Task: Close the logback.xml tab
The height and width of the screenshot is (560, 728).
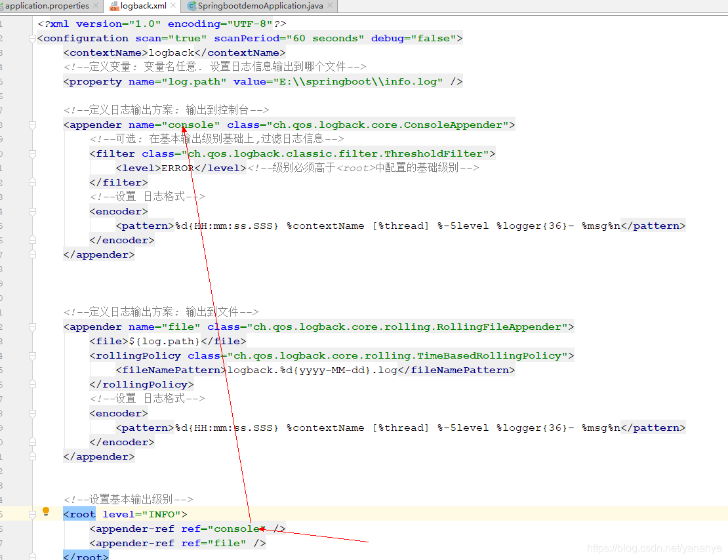Action: 173,5
